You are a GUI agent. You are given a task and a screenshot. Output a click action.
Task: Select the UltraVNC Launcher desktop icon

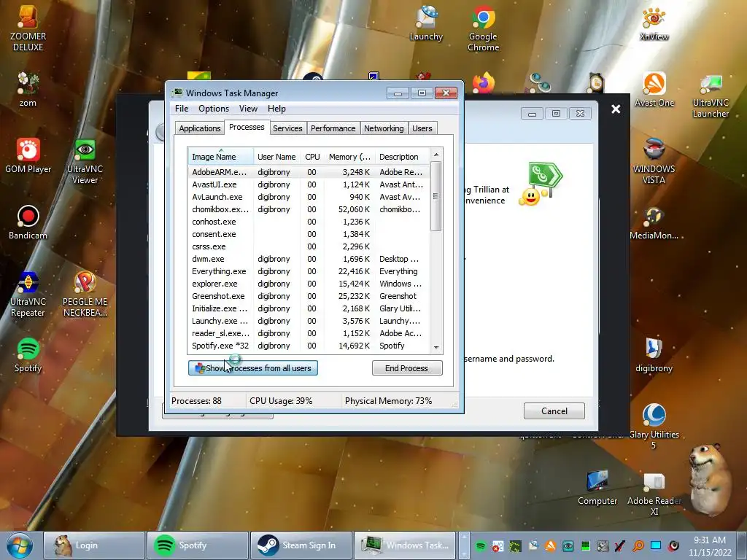point(711,96)
